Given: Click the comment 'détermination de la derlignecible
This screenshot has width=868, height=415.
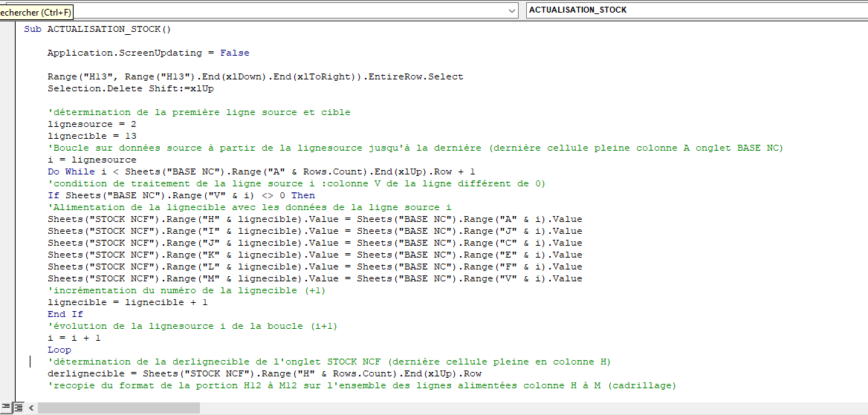Looking at the screenshot, I should coord(329,362).
